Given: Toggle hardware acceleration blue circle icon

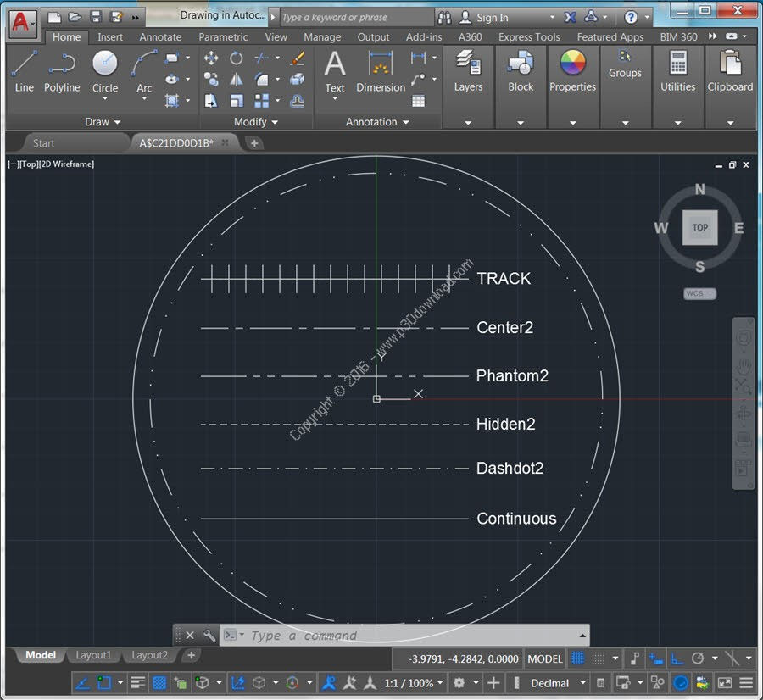Looking at the screenshot, I should point(680,683).
